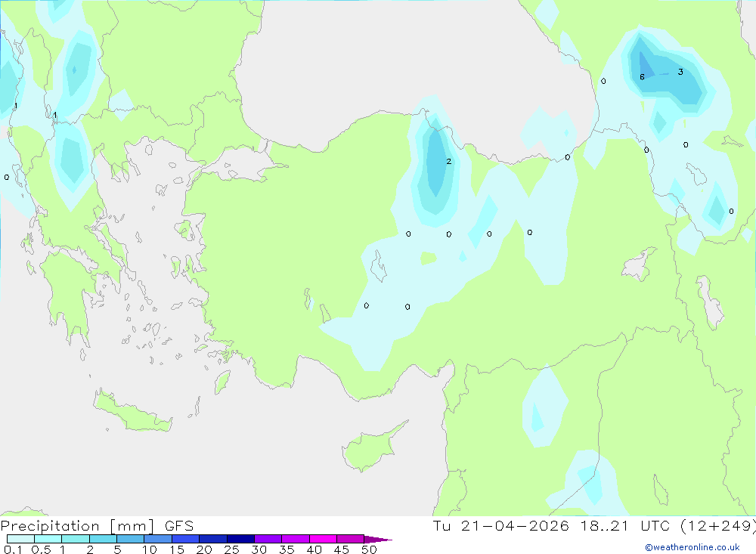Pick the 5–10 mm blue legend segment

click(131, 539)
